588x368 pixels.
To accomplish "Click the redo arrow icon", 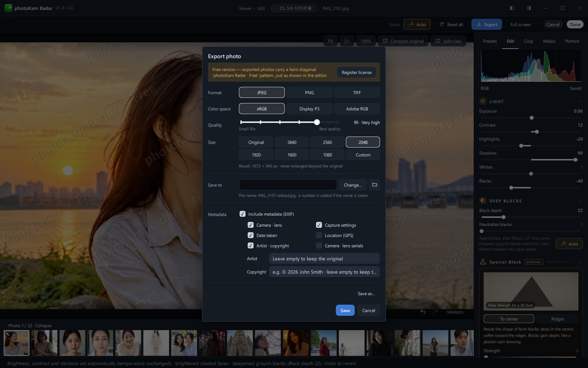I will tap(435, 312).
